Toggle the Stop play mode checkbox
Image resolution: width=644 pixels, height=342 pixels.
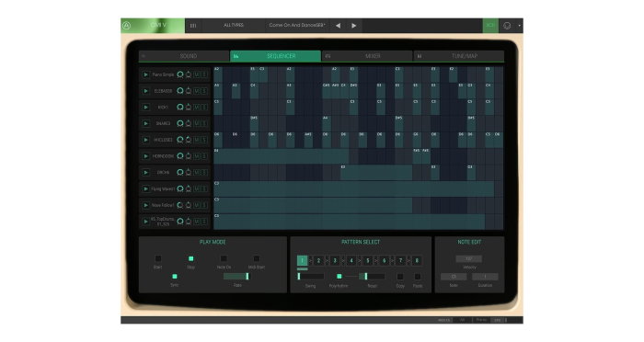191,258
